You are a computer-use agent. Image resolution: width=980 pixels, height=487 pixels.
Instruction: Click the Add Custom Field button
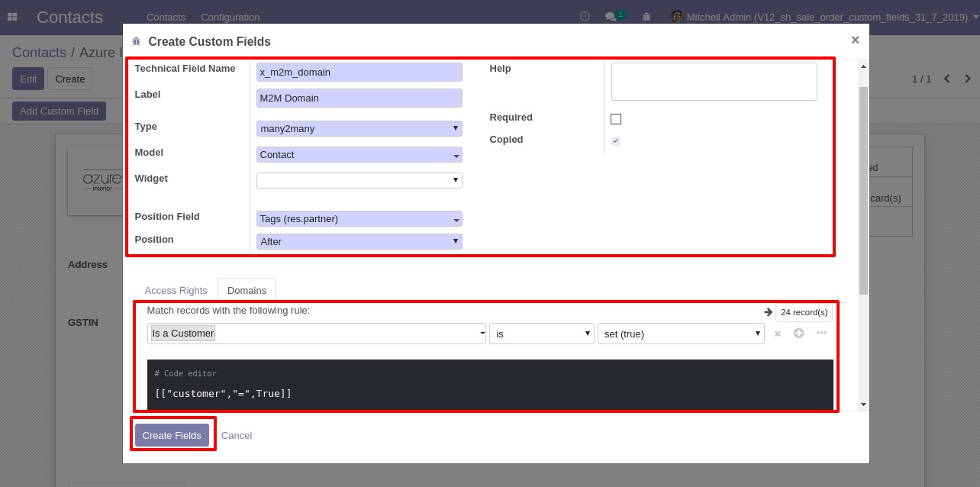[x=60, y=111]
